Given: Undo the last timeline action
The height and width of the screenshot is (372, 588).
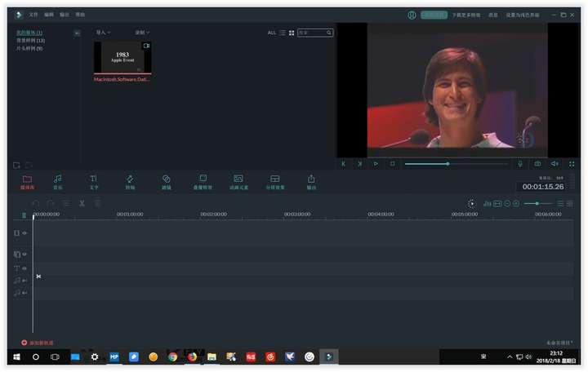Looking at the screenshot, I should coord(36,203).
